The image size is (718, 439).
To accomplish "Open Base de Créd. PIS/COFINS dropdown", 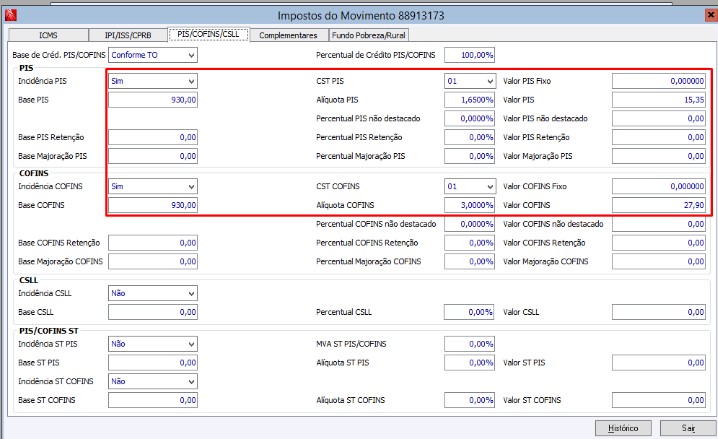I will pyautogui.click(x=153, y=55).
